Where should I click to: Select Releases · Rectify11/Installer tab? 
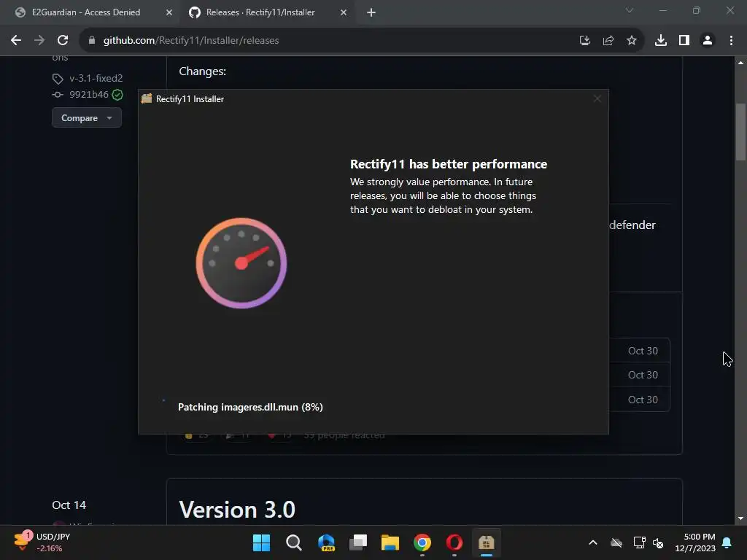268,12
